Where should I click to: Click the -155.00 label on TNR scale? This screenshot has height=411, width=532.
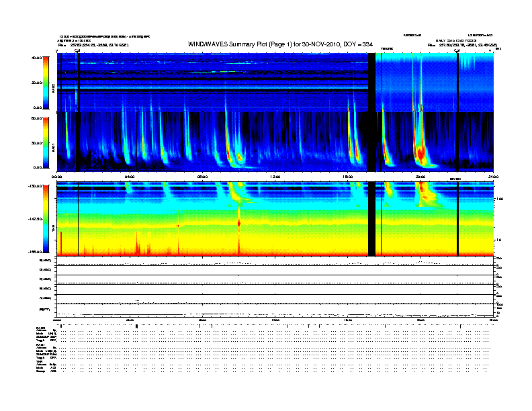pyautogui.click(x=36, y=252)
